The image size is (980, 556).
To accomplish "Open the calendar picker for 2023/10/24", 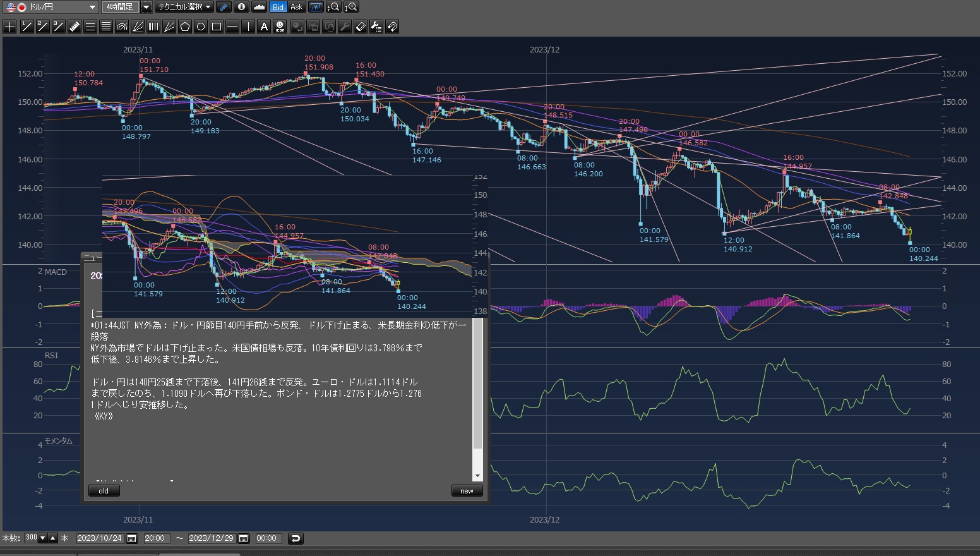I will coord(132,538).
